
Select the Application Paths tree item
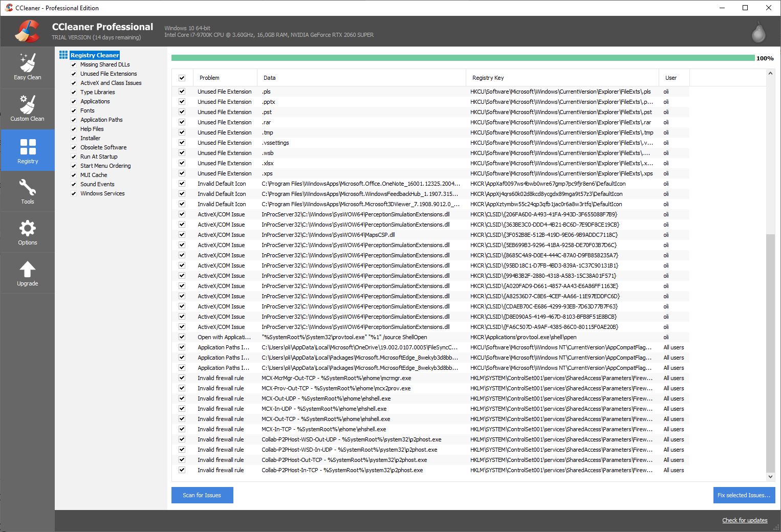coord(101,120)
